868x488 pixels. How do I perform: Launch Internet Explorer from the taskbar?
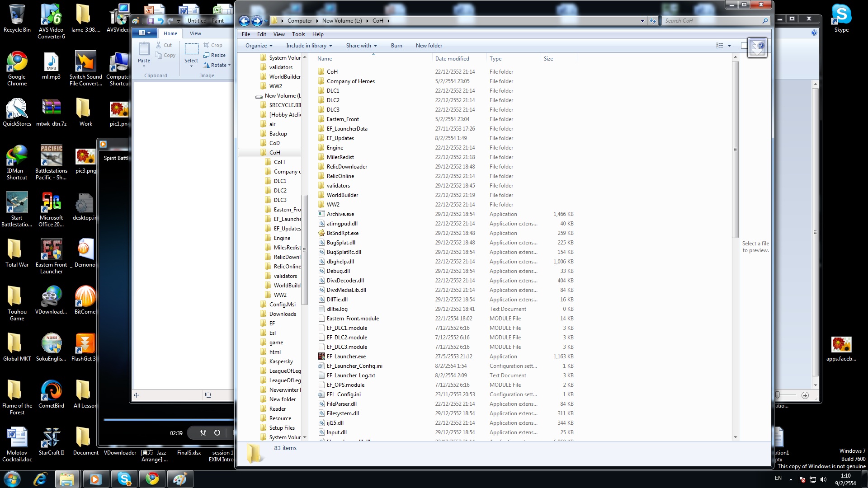point(41,479)
